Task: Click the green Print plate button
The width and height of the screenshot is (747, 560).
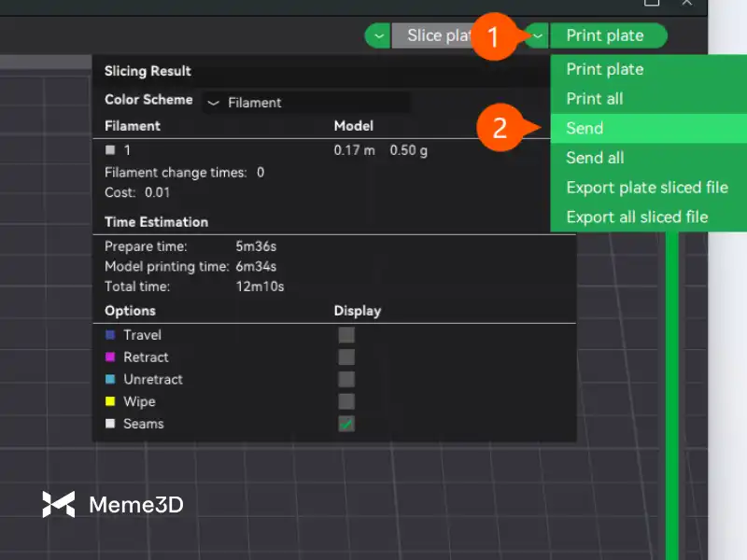Action: click(x=607, y=36)
